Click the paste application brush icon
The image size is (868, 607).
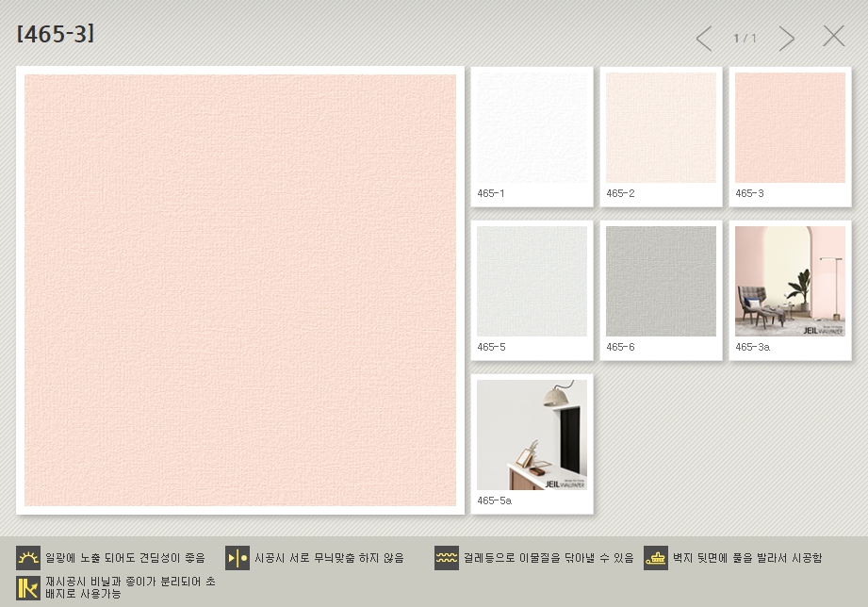coord(656,558)
